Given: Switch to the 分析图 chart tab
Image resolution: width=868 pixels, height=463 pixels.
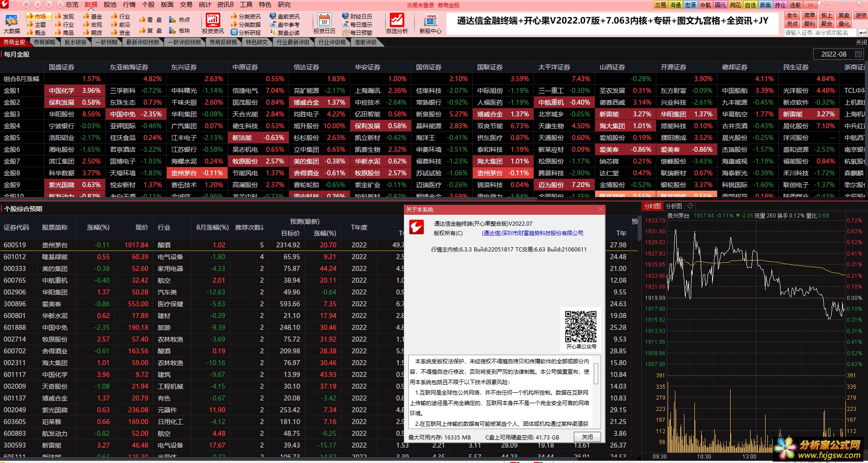Looking at the screenshot, I should pos(674,206).
